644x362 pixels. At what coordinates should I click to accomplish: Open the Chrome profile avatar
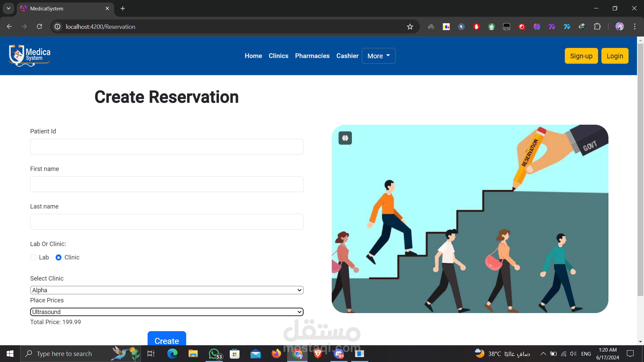pyautogui.click(x=619, y=27)
